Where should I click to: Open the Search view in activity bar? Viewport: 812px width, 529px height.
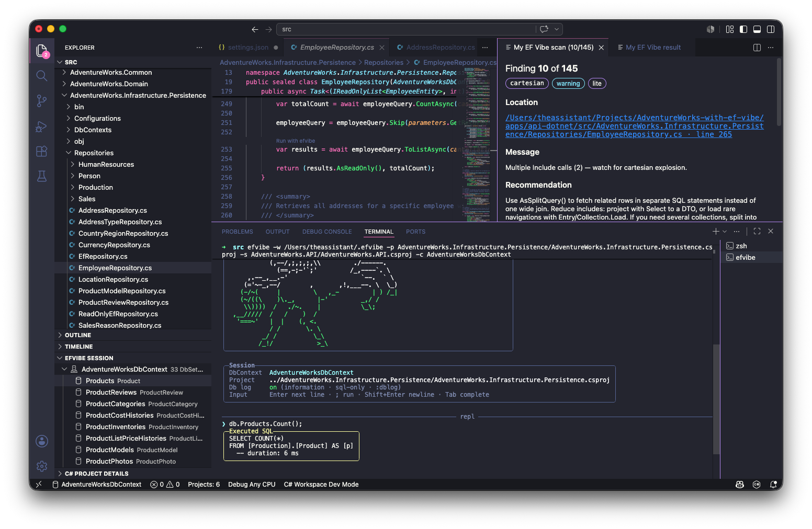42,76
